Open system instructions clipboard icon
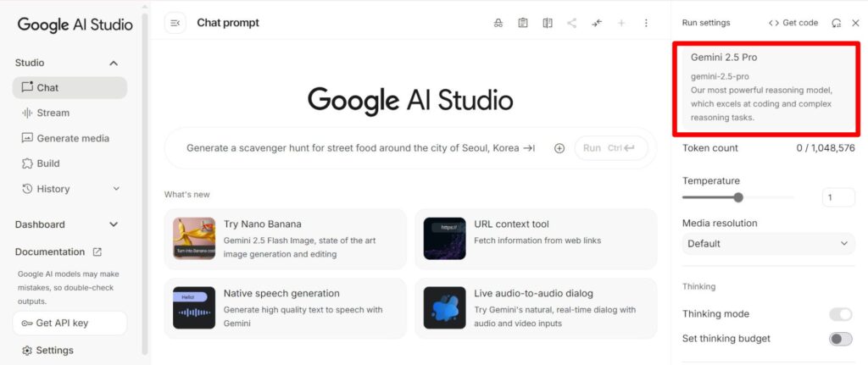The height and width of the screenshot is (365, 868). pos(522,23)
